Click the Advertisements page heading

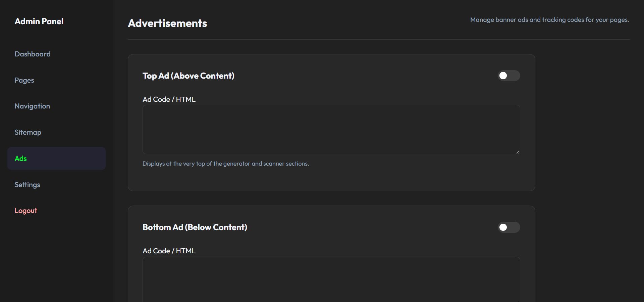(x=167, y=23)
